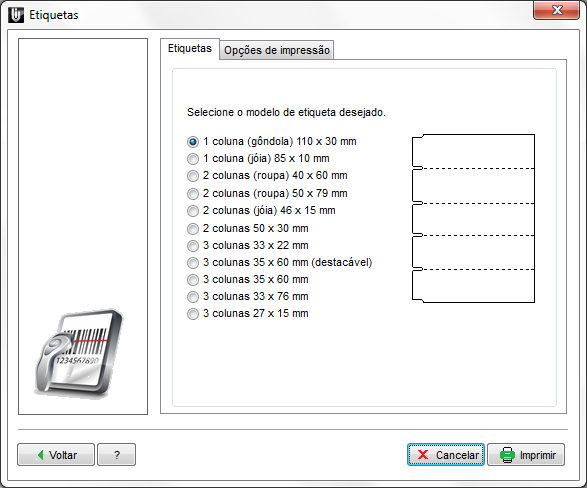Image resolution: width=587 pixels, height=488 pixels.
Task: Close the Etiquetas dialog window
Action: 557,10
